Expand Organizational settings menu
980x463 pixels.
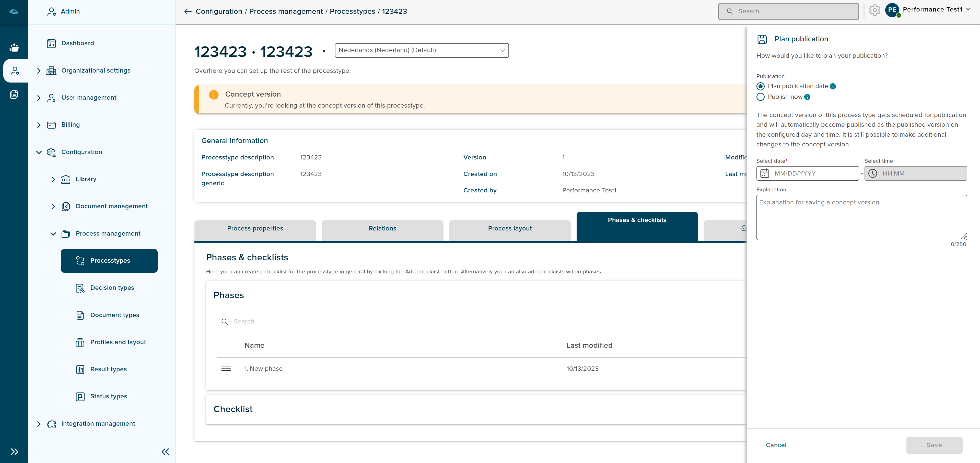click(x=39, y=71)
